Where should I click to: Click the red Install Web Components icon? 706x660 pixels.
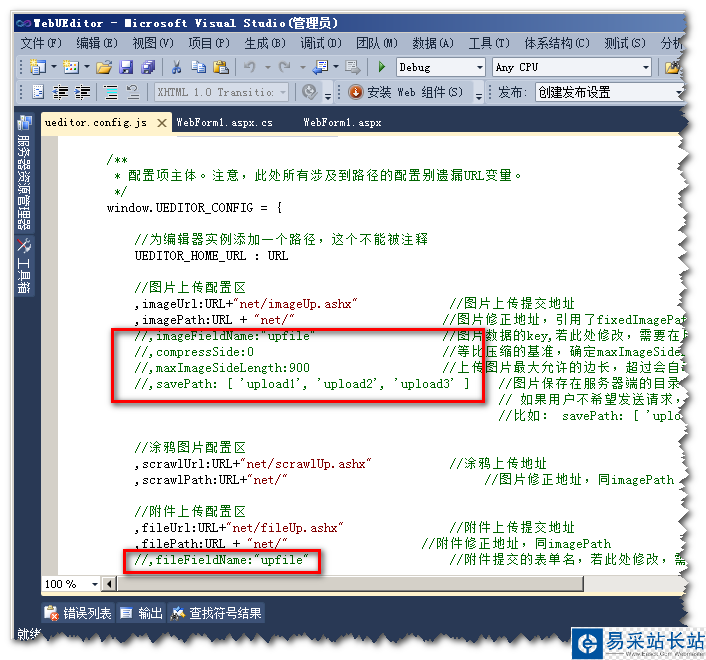(355, 92)
